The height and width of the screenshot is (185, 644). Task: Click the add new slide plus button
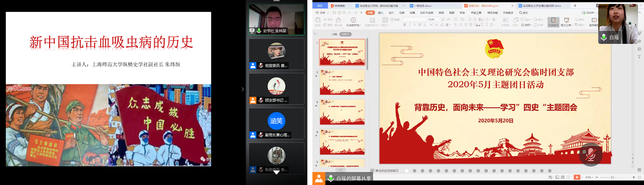[341, 170]
